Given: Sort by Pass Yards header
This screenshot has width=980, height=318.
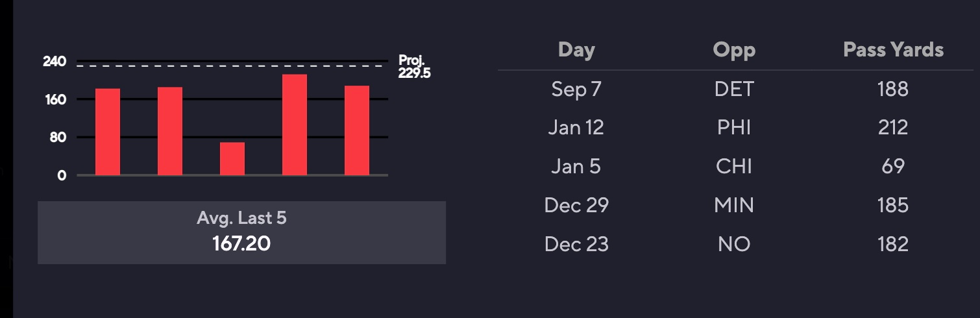Looking at the screenshot, I should [x=893, y=50].
